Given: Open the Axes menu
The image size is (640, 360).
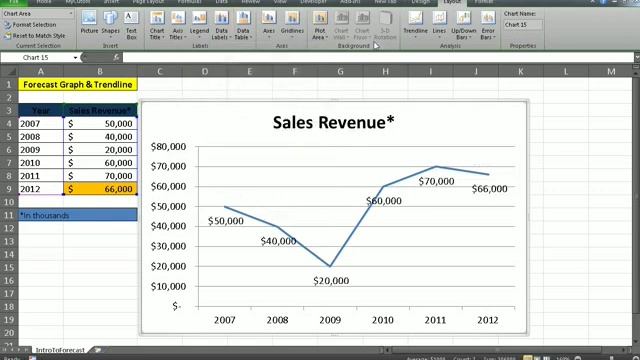Looking at the screenshot, I should 269,25.
